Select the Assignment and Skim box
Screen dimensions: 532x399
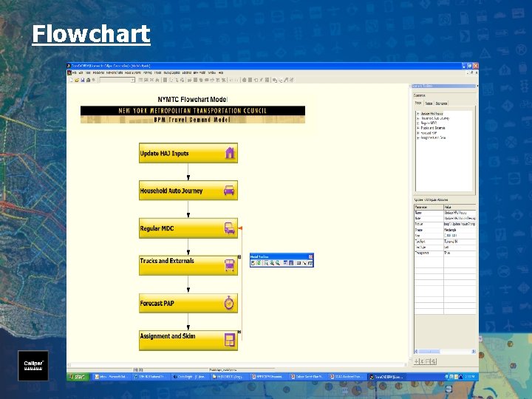click(188, 341)
